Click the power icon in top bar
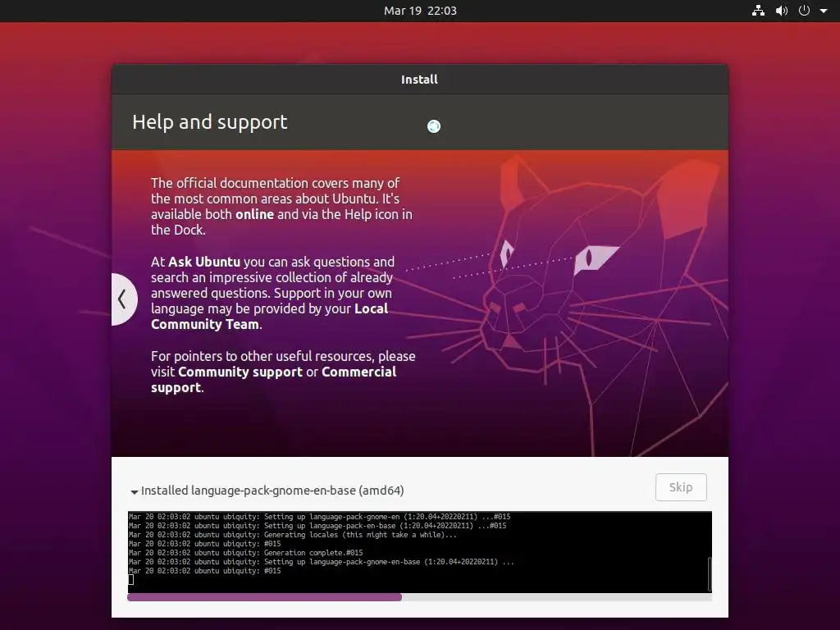The height and width of the screenshot is (630, 840). click(804, 11)
